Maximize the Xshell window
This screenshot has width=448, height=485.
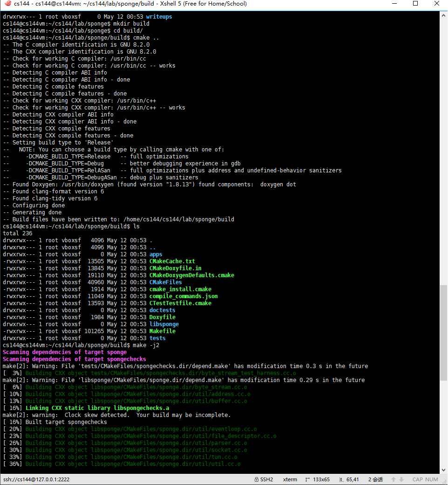[415, 3]
